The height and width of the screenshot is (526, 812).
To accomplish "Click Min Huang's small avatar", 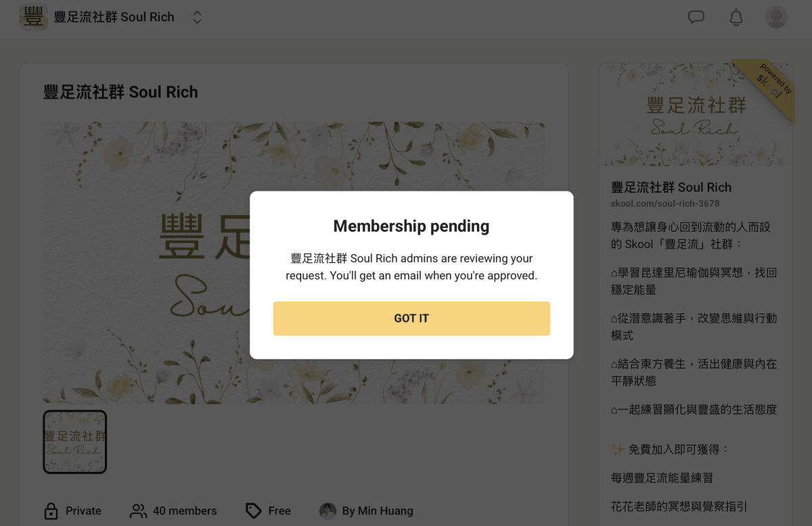I will pos(328,511).
